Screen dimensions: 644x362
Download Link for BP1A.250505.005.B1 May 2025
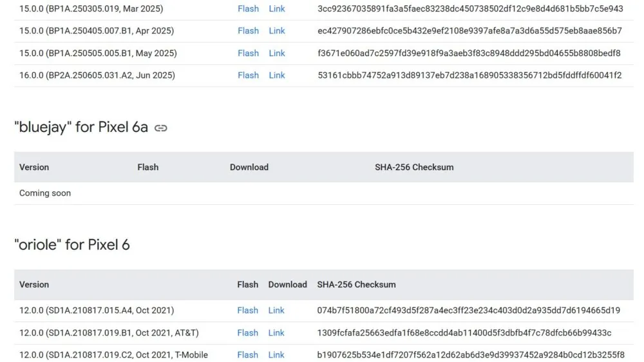277,53
